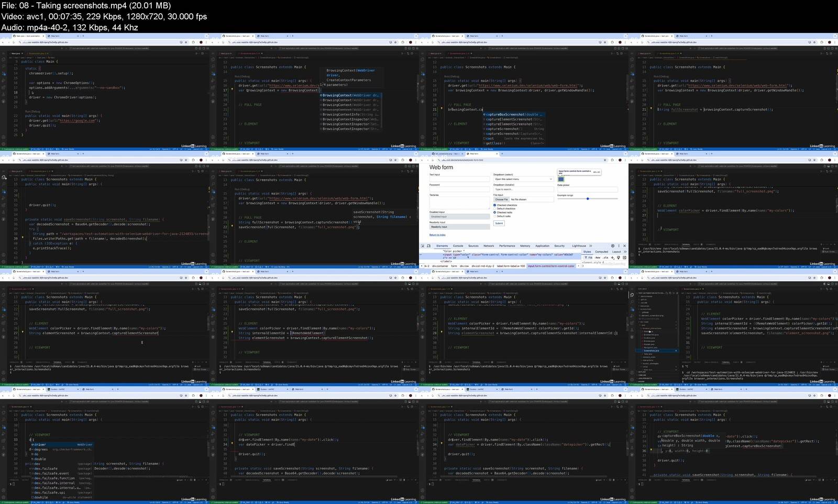Screen dimensions: 838x504
Task: Click the Search icon in the frame with the file tree
Action: click(632, 301)
